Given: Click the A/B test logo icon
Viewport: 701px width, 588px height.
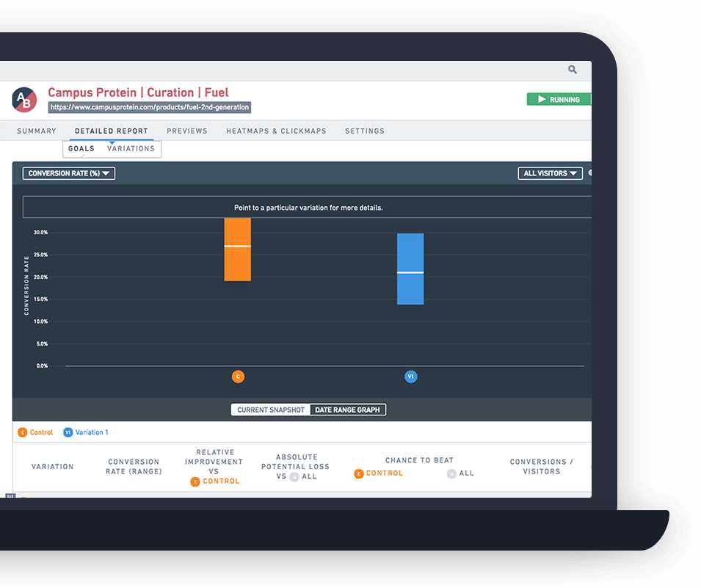Looking at the screenshot, I should click(x=24, y=100).
